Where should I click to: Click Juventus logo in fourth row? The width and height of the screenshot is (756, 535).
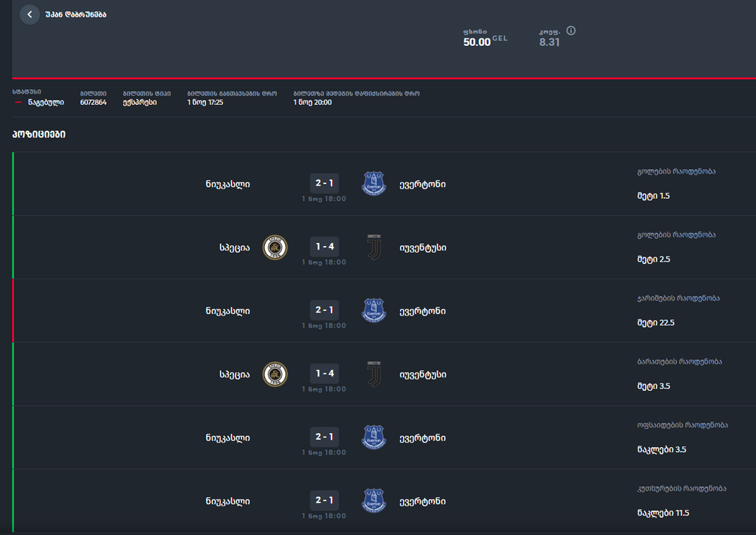pos(374,375)
